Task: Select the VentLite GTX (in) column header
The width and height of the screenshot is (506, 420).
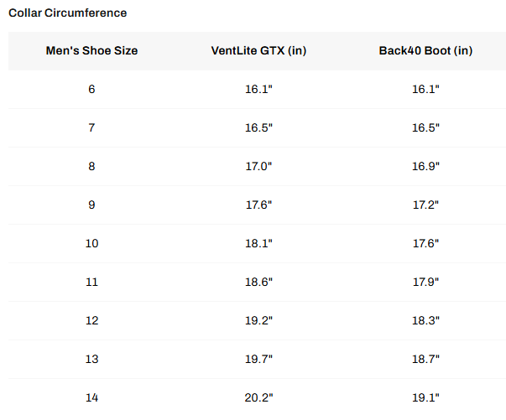Action: pos(258,51)
